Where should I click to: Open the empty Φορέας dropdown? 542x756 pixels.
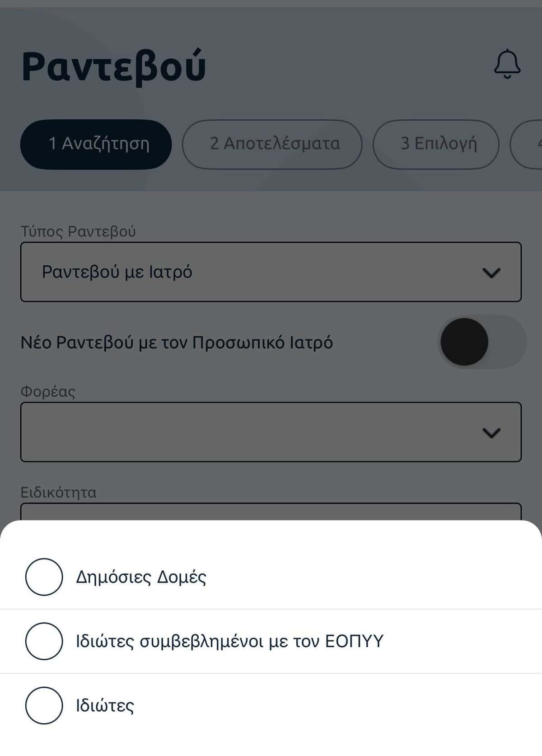pyautogui.click(x=253, y=432)
